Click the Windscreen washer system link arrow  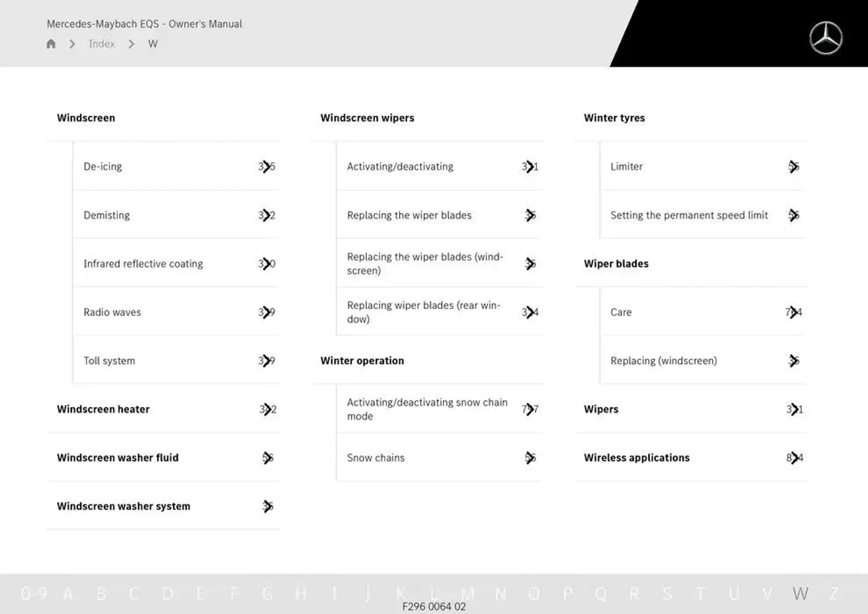coord(267,505)
